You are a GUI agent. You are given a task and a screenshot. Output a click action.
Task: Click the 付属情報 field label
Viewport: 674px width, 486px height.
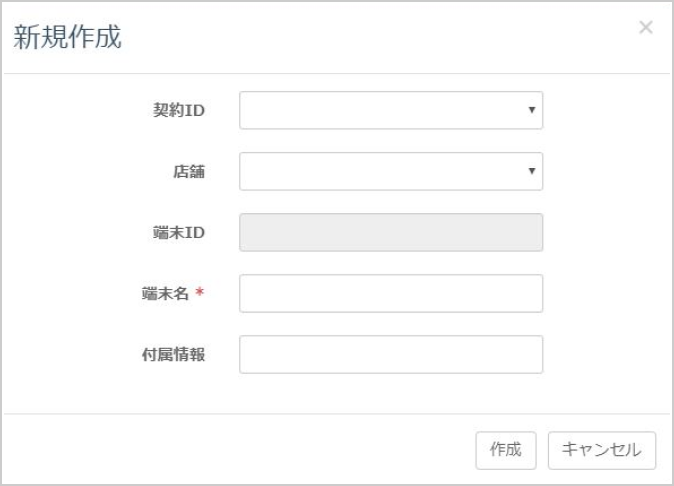173,354
